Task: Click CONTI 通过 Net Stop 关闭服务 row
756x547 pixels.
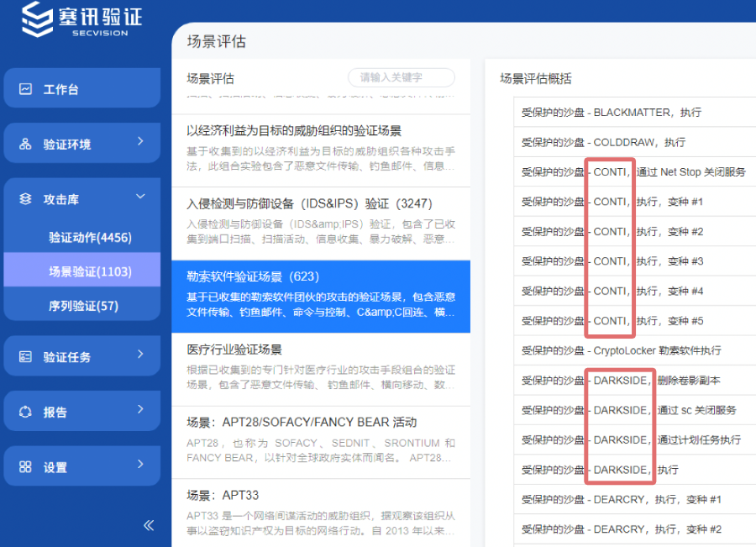Action: 634,172
